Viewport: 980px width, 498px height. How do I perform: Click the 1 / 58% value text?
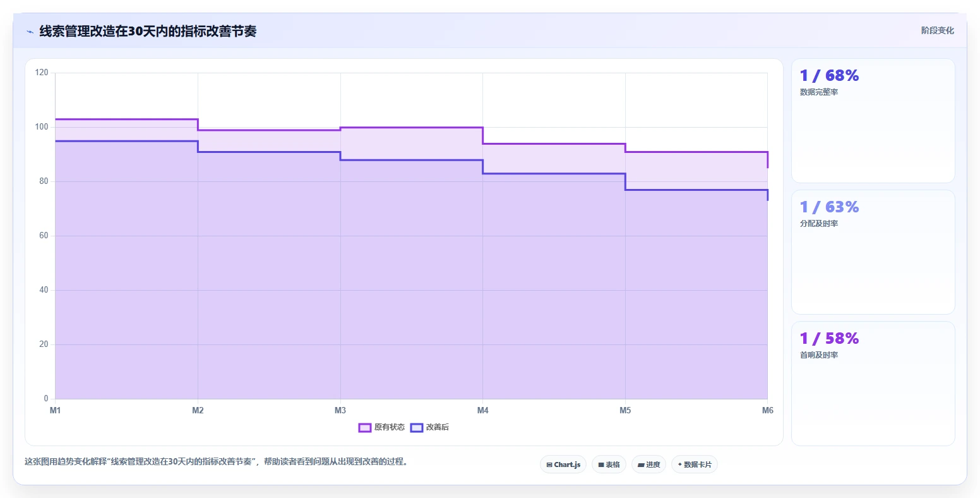(x=829, y=339)
